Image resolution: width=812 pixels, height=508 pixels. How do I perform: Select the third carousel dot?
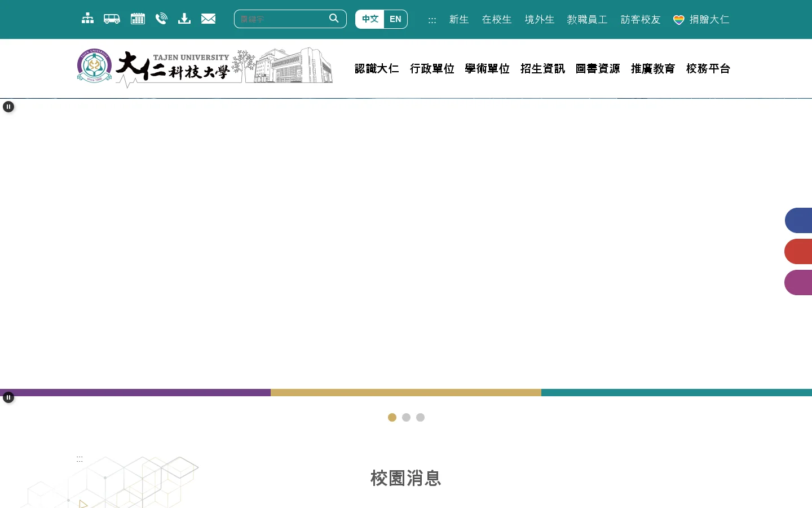click(x=420, y=418)
